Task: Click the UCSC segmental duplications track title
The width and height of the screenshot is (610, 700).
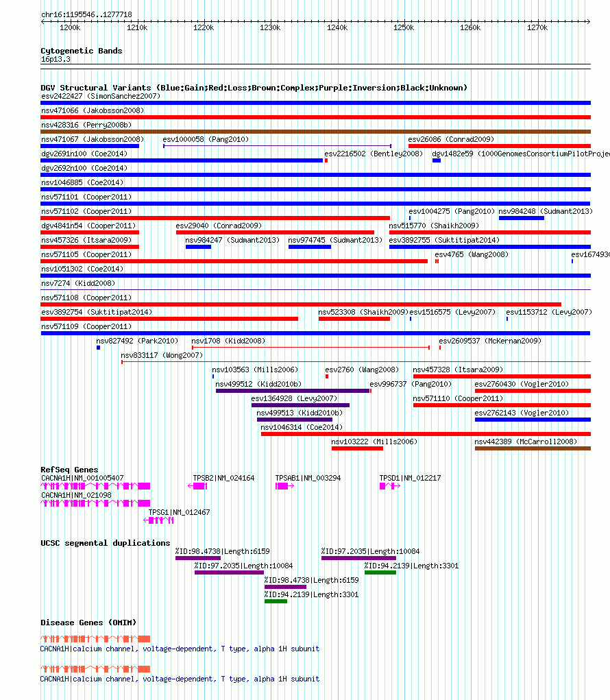Action: [106, 543]
